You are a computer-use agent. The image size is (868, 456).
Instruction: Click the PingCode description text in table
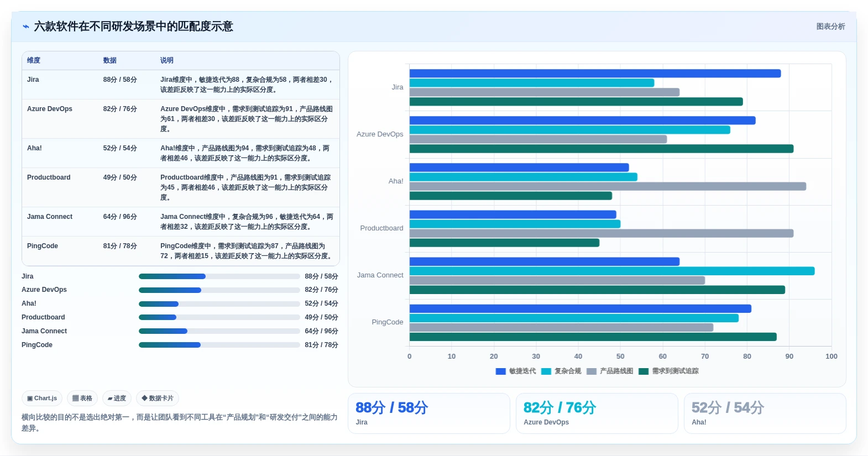point(247,251)
